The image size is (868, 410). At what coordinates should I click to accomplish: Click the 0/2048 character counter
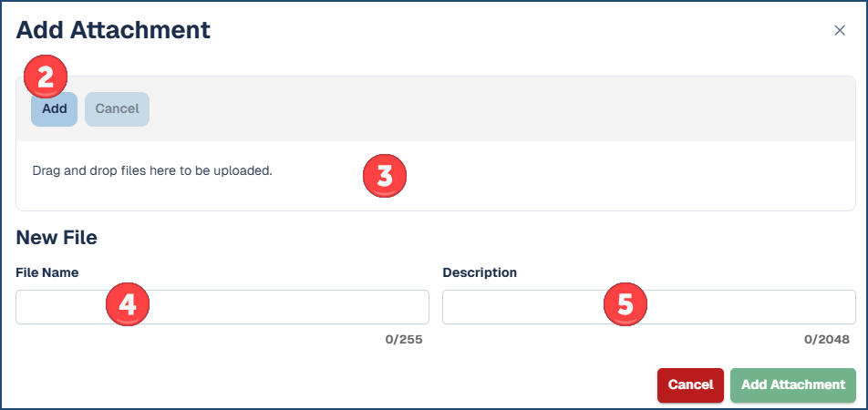point(826,339)
